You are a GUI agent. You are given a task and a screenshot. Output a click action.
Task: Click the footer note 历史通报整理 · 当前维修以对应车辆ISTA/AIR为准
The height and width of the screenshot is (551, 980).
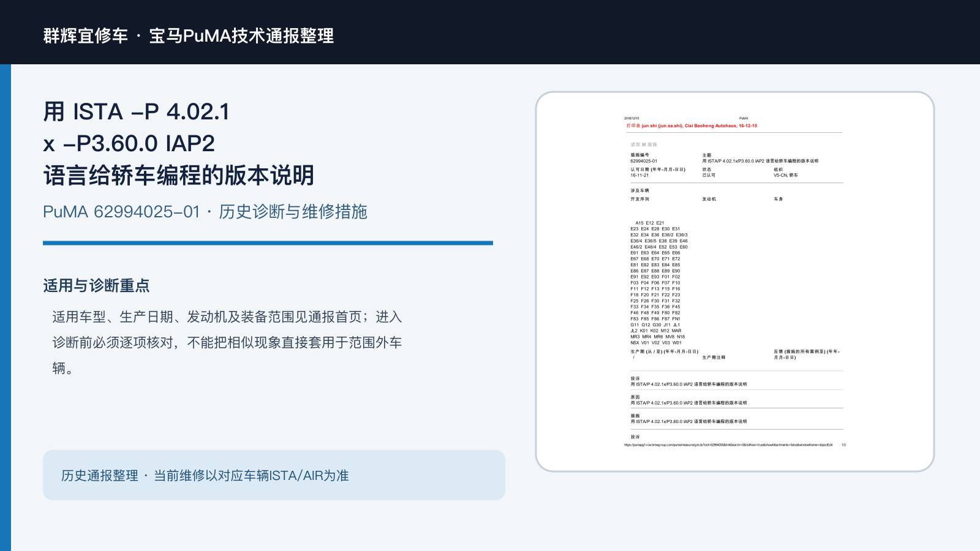pyautogui.click(x=205, y=476)
